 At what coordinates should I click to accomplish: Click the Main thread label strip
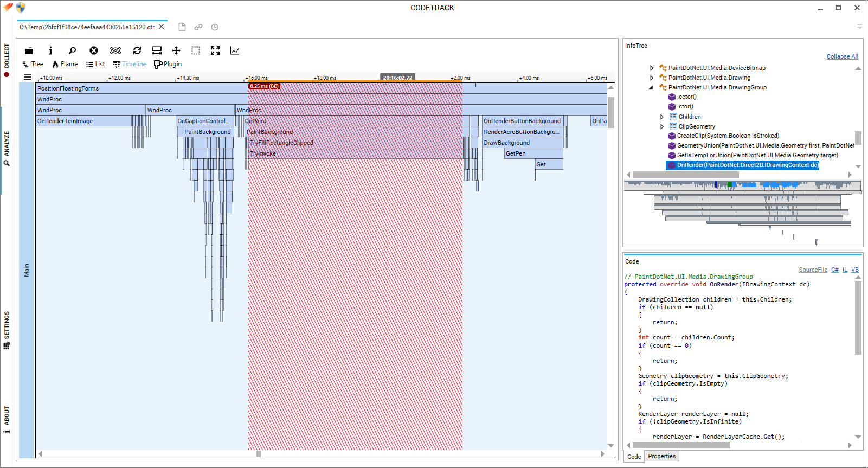(27, 270)
